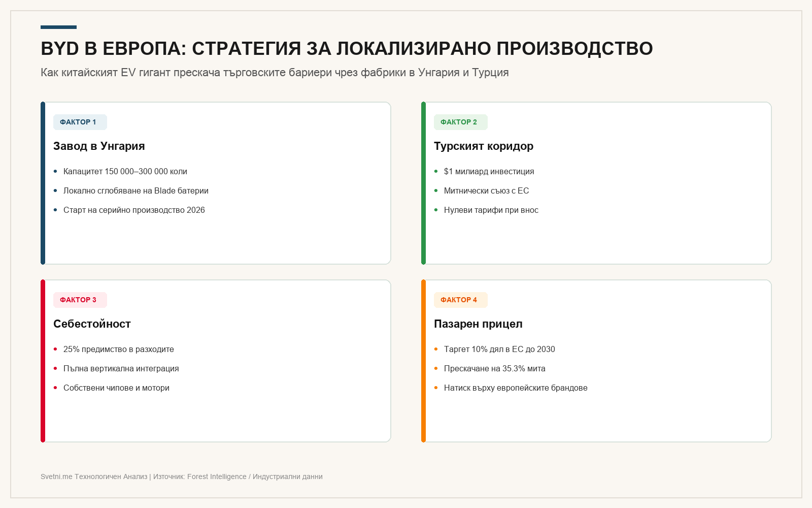812x508 pixels.
Task: Click 'Нулеви тарифи при внос' bullet
Action: 491,210
